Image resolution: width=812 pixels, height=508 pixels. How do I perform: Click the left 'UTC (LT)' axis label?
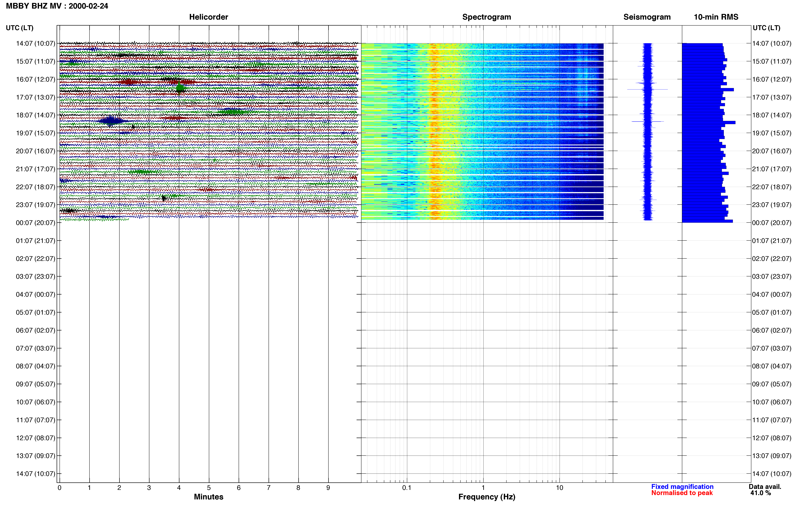click(20, 28)
